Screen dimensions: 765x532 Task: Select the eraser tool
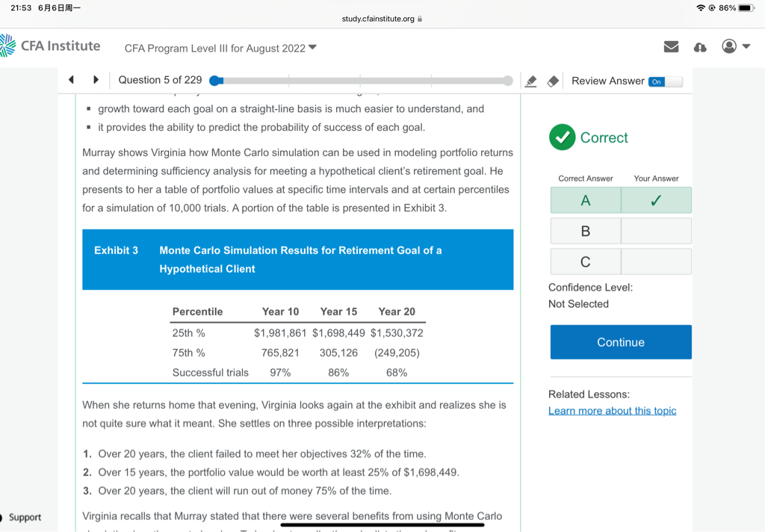[553, 81]
